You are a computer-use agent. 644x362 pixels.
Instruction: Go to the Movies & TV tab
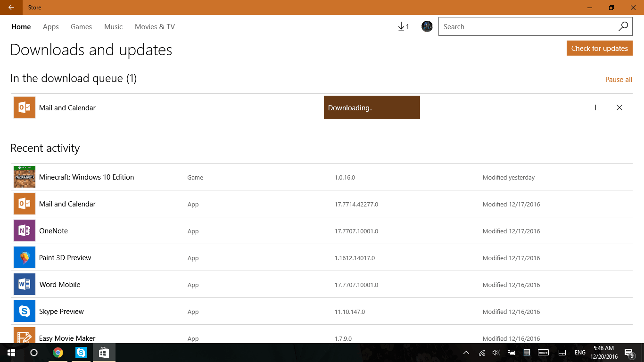155,27
